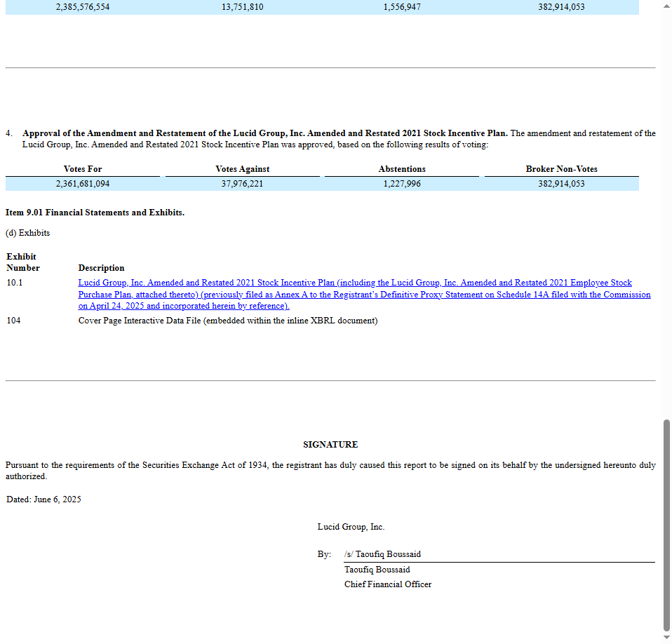The width and height of the screenshot is (672, 644).
Task: Click exhibit number 104
Action: coord(13,321)
